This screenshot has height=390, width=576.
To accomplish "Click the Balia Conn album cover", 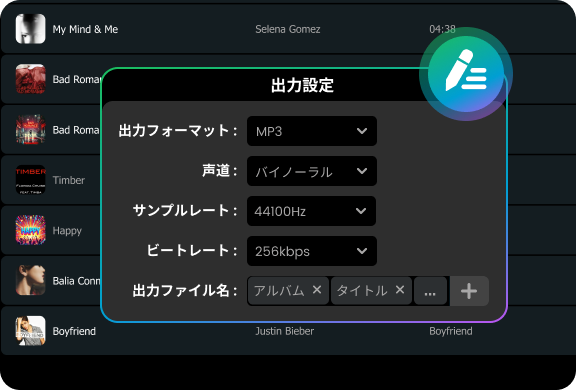I will pyautogui.click(x=30, y=281).
